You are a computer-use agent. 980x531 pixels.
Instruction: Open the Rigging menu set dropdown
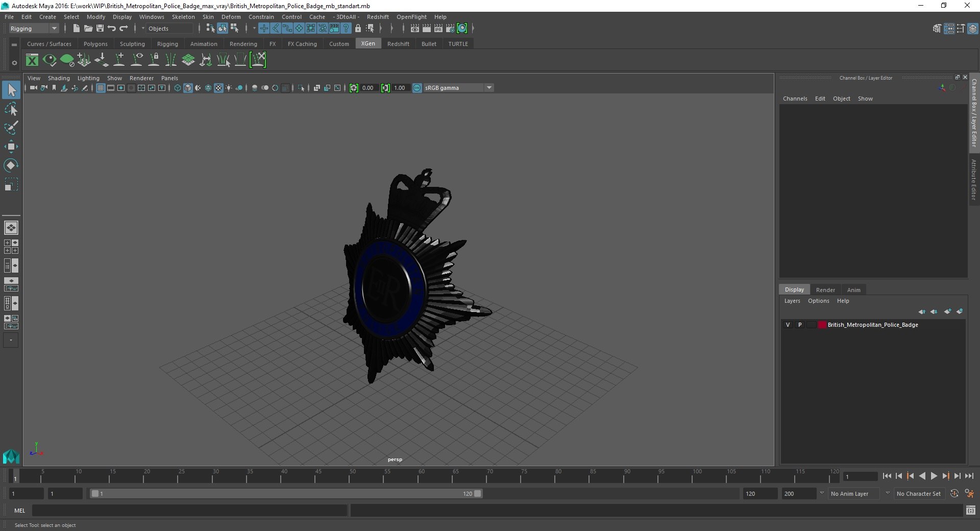coord(34,29)
